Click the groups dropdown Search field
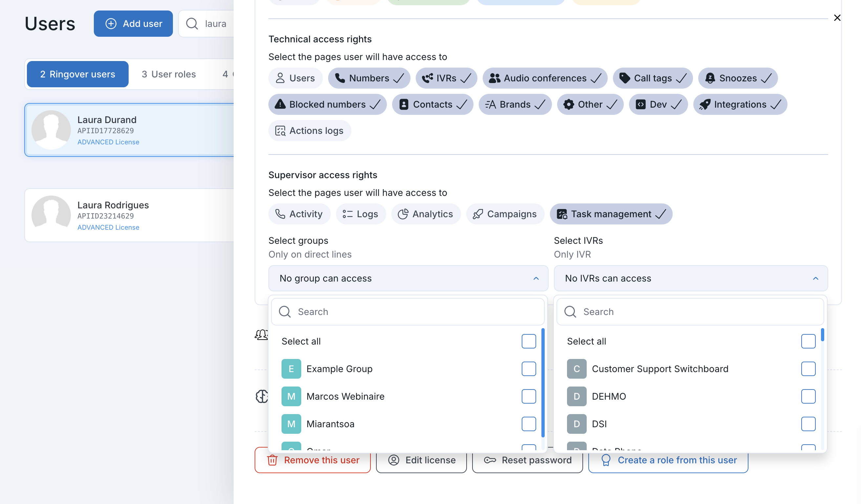Image resolution: width=861 pixels, height=504 pixels. point(408,312)
